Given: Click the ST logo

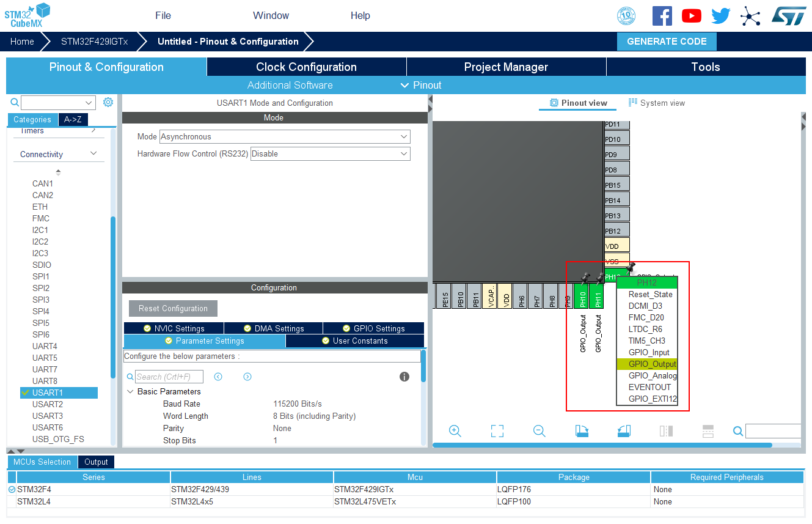Looking at the screenshot, I should coord(789,16).
